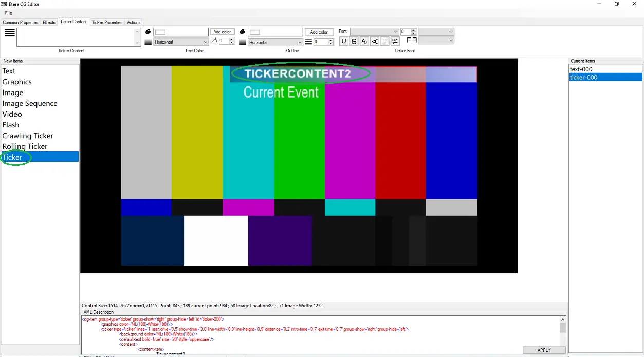
Task: Click the Outline palette icon
Action: click(243, 32)
